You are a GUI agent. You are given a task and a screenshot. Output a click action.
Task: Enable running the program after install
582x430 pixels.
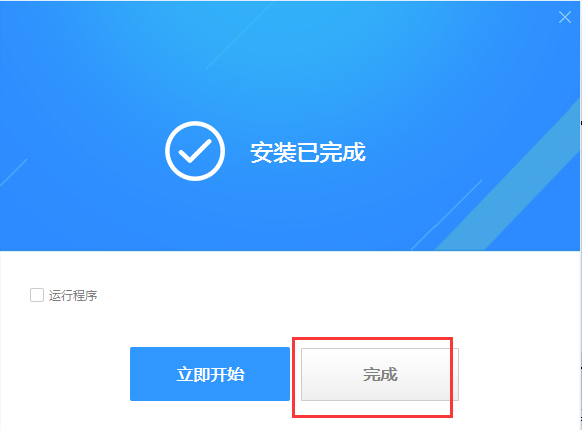click(37, 295)
